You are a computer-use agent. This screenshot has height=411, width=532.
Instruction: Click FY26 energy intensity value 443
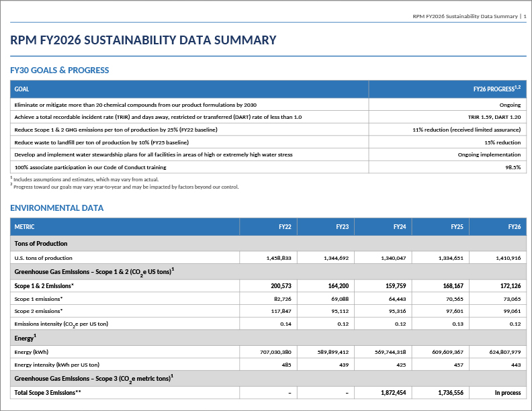[x=516, y=365]
